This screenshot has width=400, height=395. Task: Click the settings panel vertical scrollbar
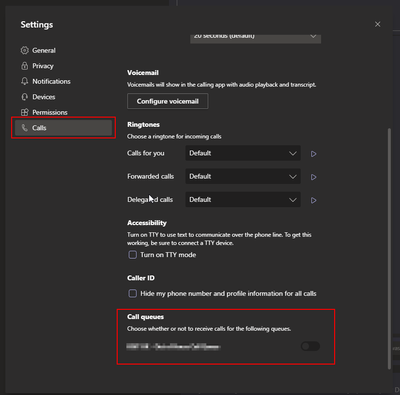389,248
